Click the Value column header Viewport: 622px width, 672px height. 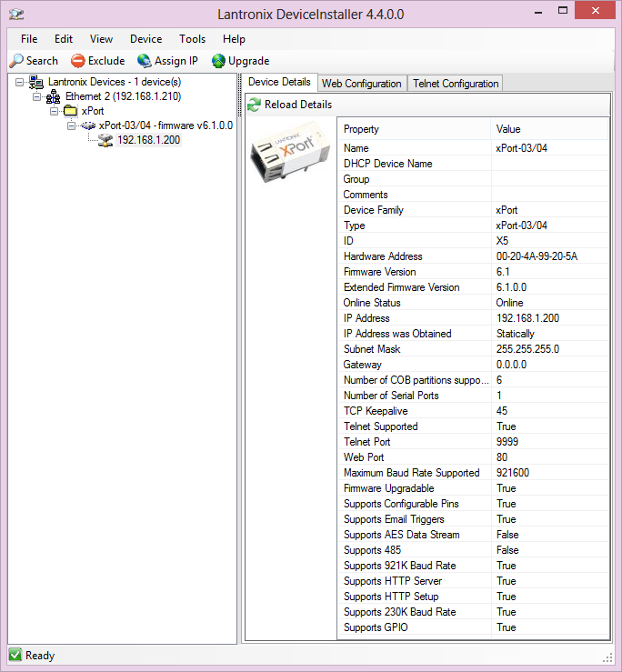(x=549, y=129)
